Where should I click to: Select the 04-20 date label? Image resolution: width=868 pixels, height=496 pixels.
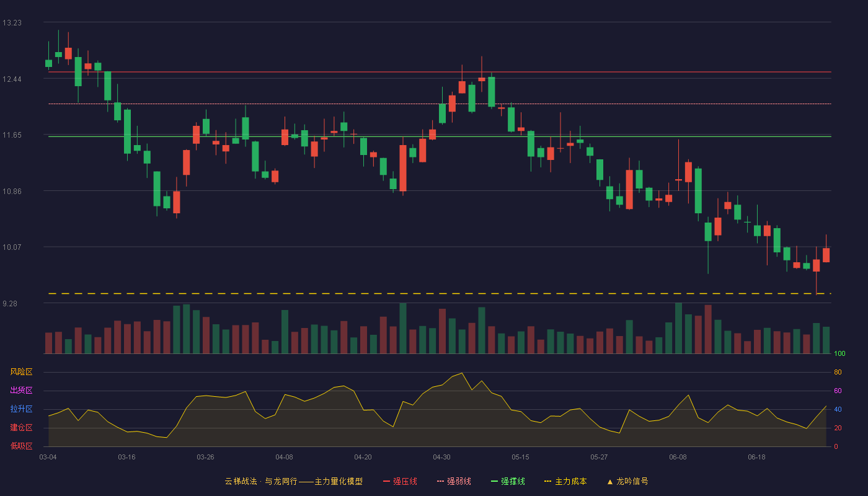[363, 457]
